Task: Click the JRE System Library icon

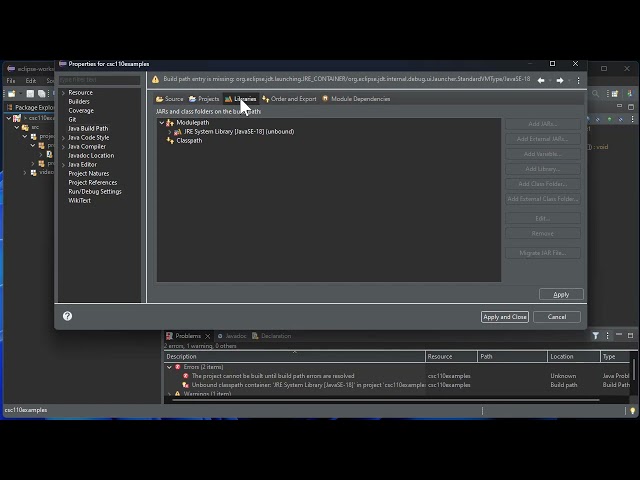Action: pyautogui.click(x=178, y=132)
